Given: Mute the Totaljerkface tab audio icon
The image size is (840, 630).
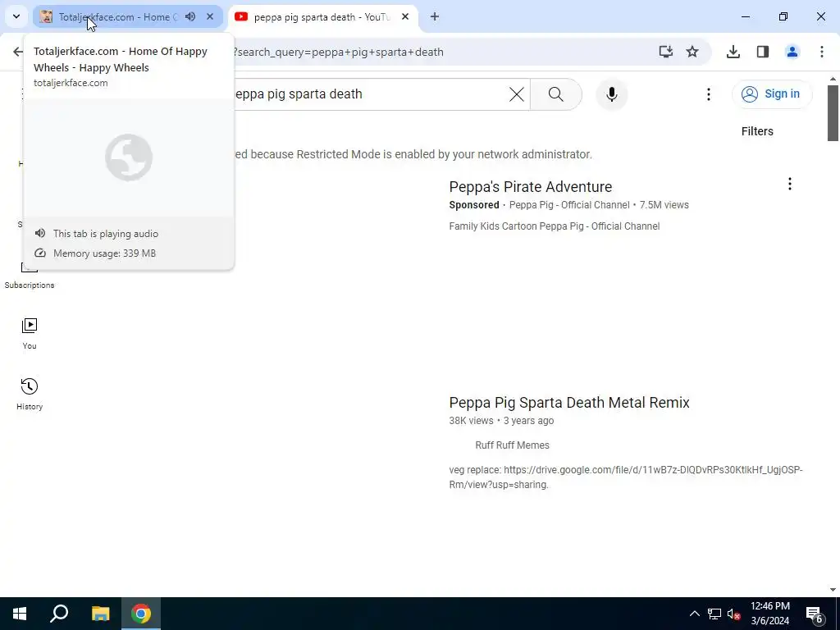Looking at the screenshot, I should pos(190,16).
